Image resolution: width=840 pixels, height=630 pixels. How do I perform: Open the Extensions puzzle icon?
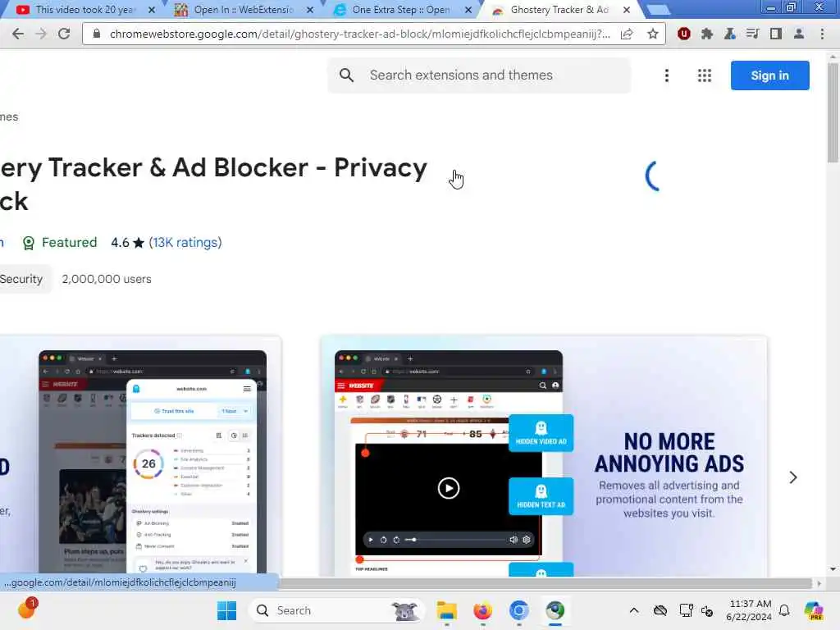pyautogui.click(x=706, y=34)
